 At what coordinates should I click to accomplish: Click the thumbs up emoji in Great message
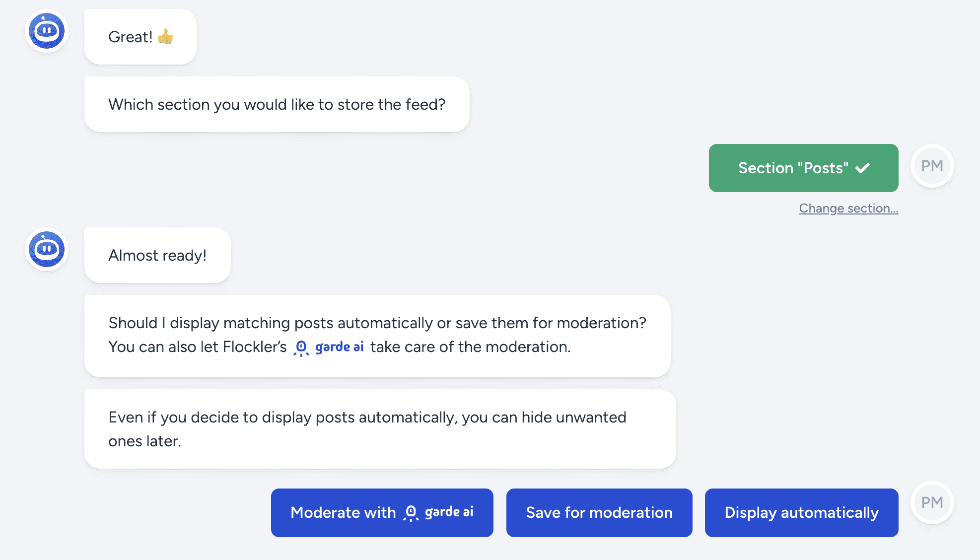coord(165,37)
